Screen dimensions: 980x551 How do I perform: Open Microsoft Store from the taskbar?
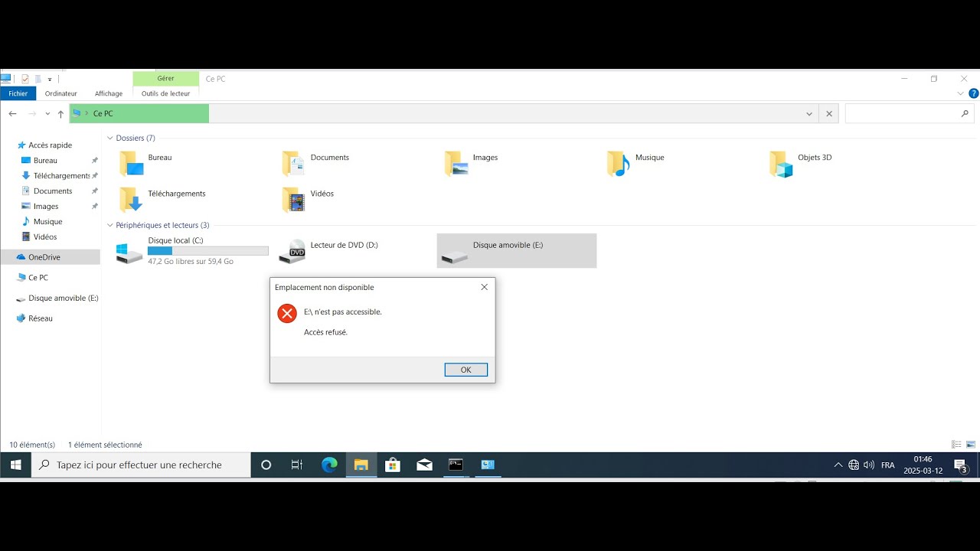(x=393, y=465)
